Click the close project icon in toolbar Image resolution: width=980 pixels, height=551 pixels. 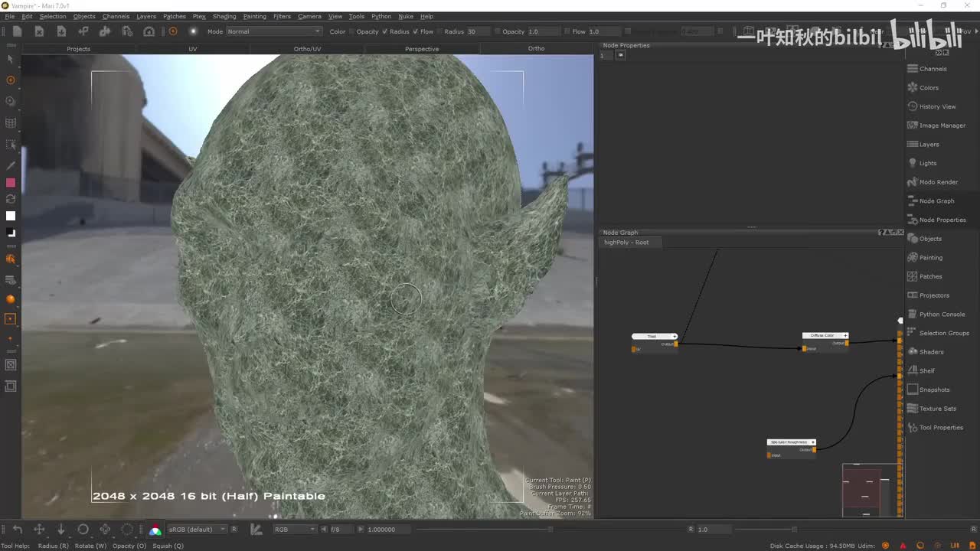point(39,31)
